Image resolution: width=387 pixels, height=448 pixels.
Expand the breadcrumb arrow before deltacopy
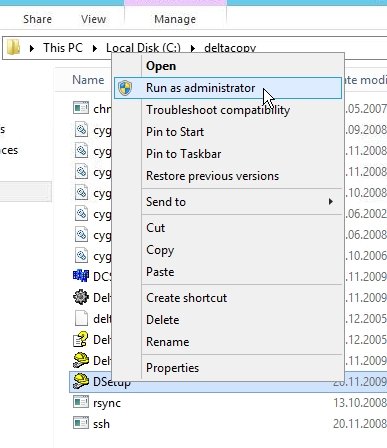pyautogui.click(x=193, y=49)
